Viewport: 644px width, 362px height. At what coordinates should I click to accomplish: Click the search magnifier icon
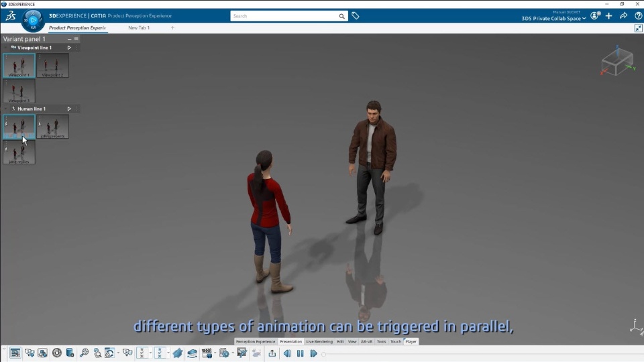[341, 16]
